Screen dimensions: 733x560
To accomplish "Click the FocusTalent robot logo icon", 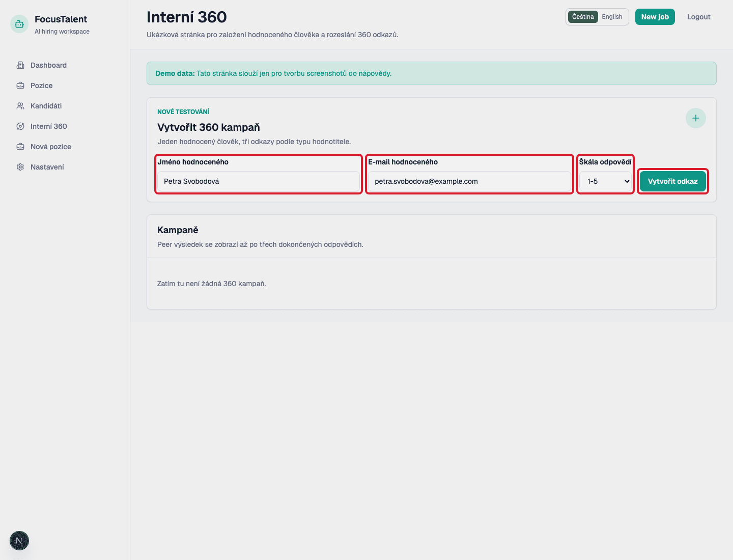I will click(19, 24).
